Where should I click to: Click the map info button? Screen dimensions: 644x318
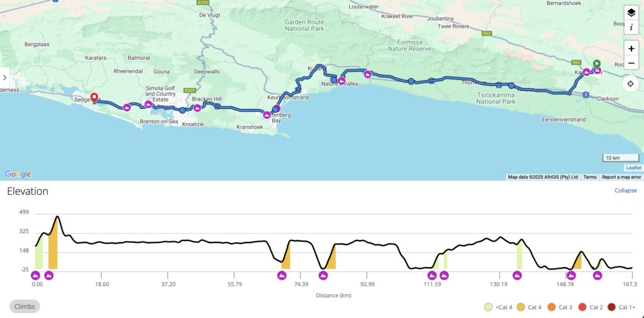(x=631, y=28)
